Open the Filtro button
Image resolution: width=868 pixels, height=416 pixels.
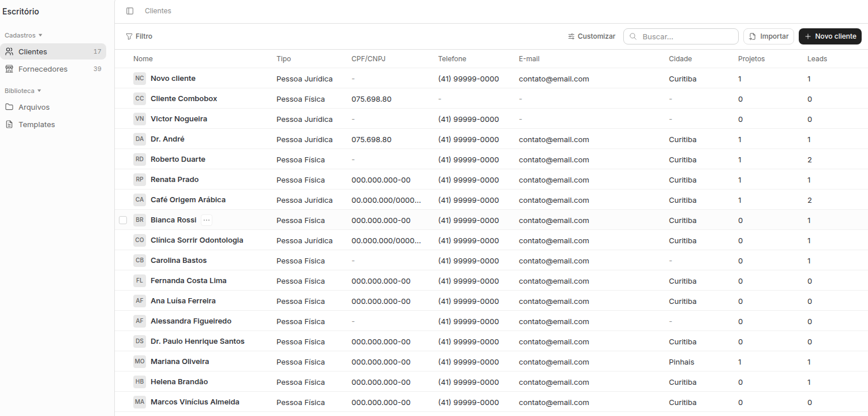point(139,36)
